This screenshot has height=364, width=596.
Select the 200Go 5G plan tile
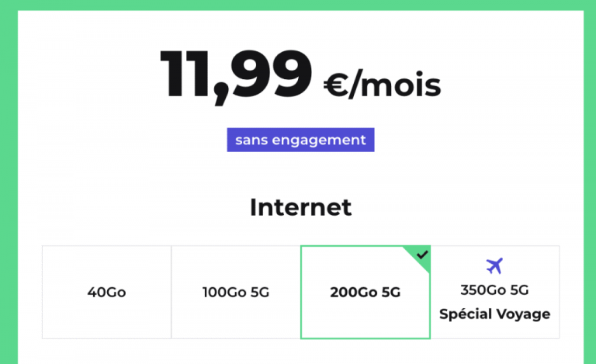coord(366,292)
